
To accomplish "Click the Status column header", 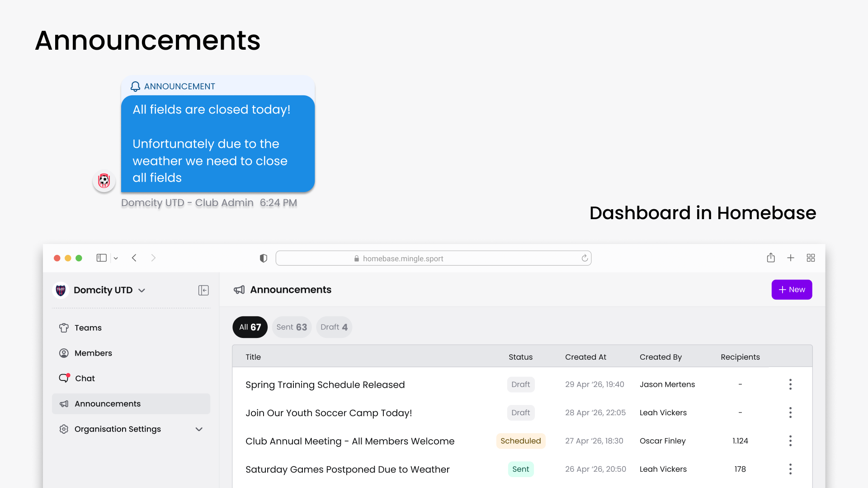I will click(x=520, y=357).
